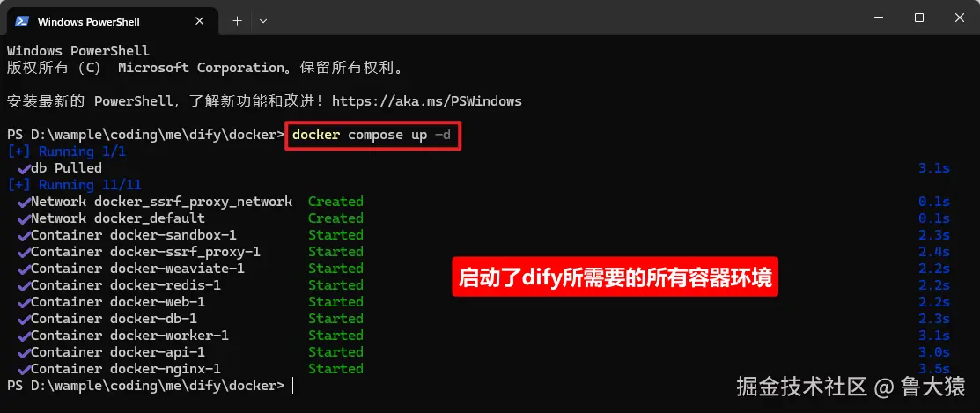
Task: Click the final prompt cursor line
Action: 150,386
